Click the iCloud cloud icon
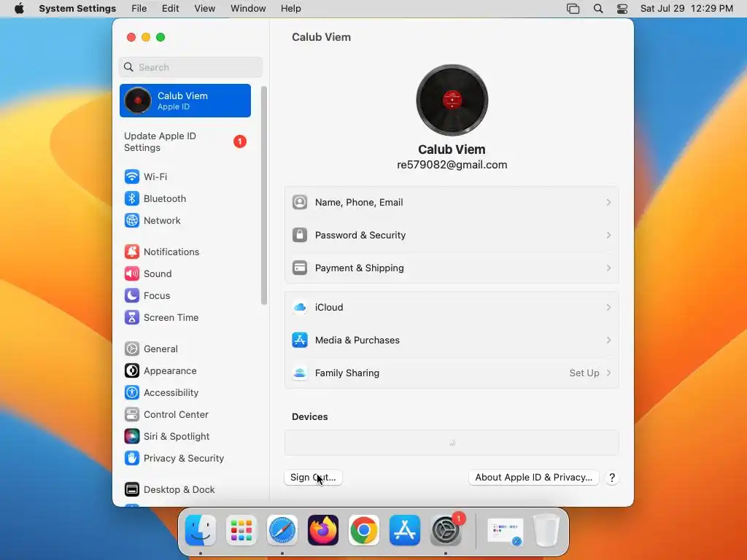This screenshot has height=560, width=747. (x=300, y=308)
